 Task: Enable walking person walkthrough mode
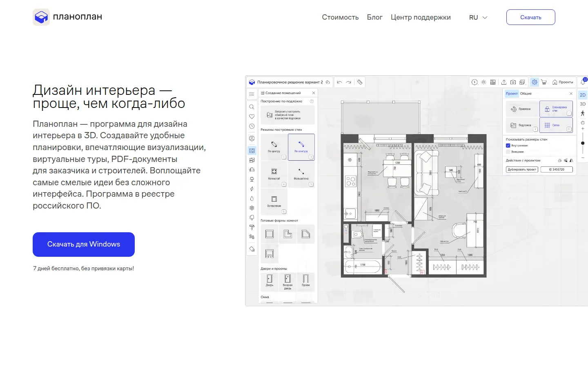[583, 113]
